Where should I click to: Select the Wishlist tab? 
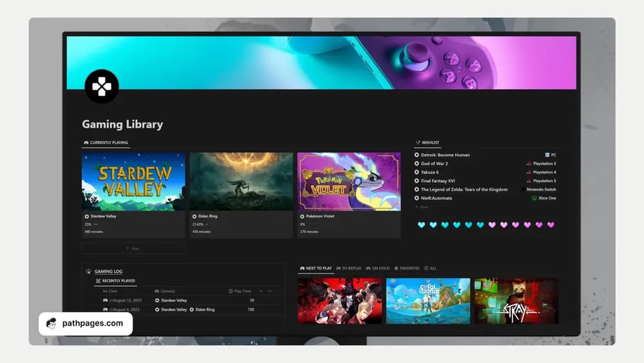(x=427, y=142)
